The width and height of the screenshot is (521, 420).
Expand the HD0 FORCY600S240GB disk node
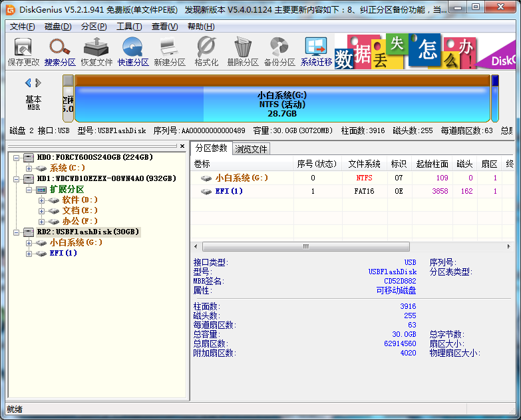17,158
